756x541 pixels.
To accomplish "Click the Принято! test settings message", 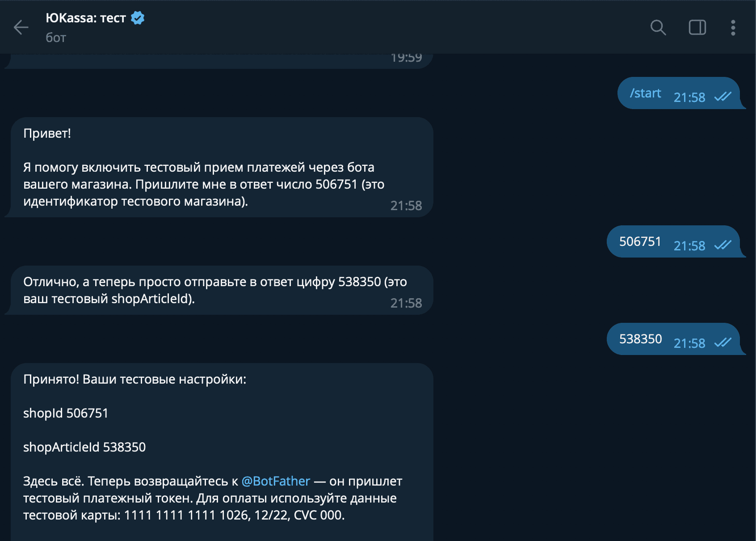I will tap(134, 379).
